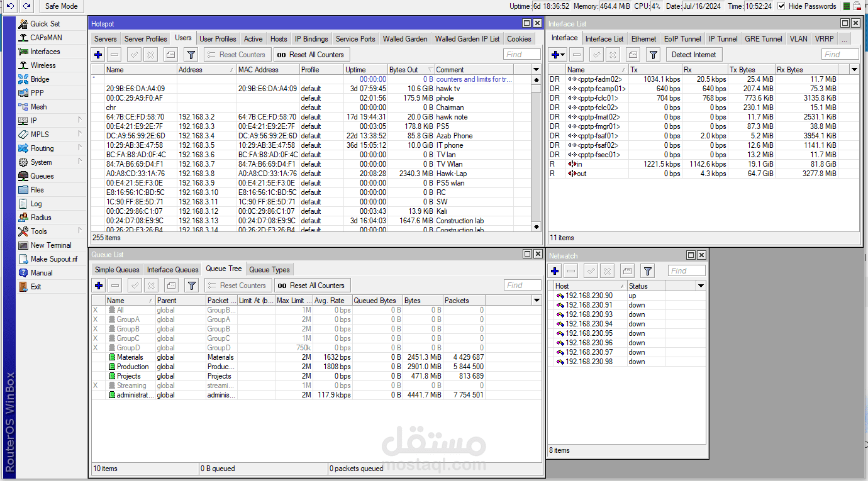
Task: Open Queues in the sidebar
Action: coord(42,176)
